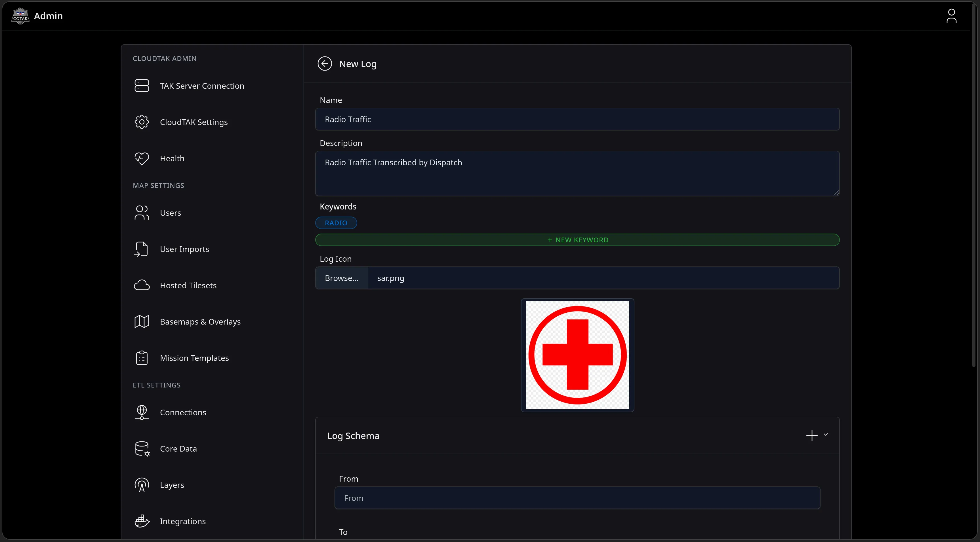980x542 pixels.
Task: Click the User Imports file icon
Action: [x=141, y=249]
